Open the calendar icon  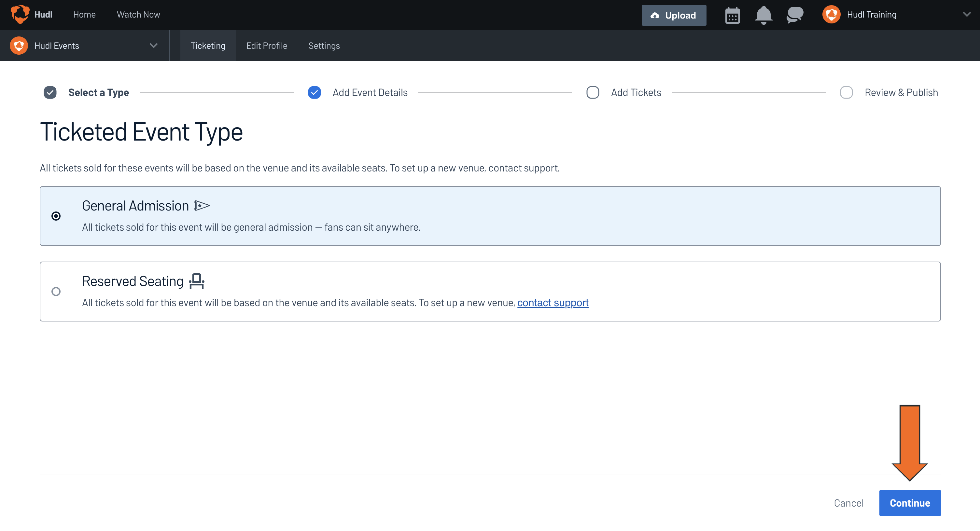pyautogui.click(x=732, y=15)
